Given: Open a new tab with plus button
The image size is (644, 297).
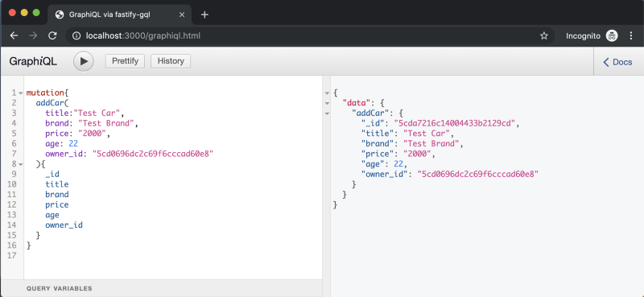Looking at the screenshot, I should tap(204, 14).
